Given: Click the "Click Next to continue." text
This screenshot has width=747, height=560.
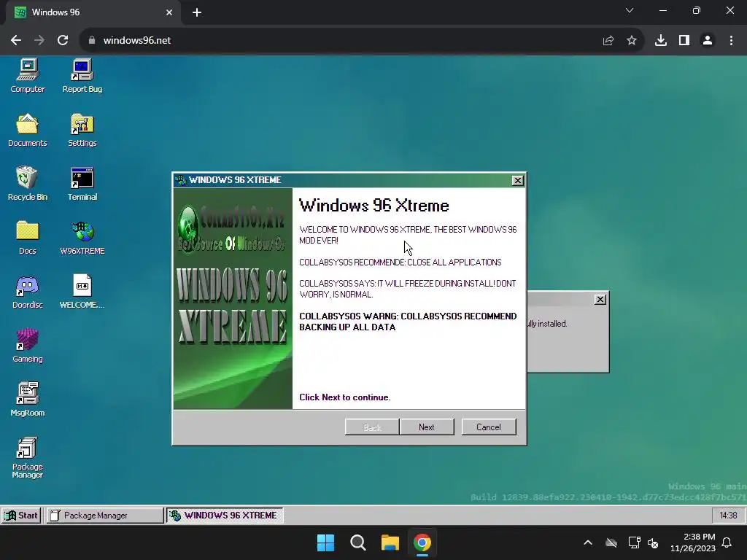Looking at the screenshot, I should (x=345, y=397).
